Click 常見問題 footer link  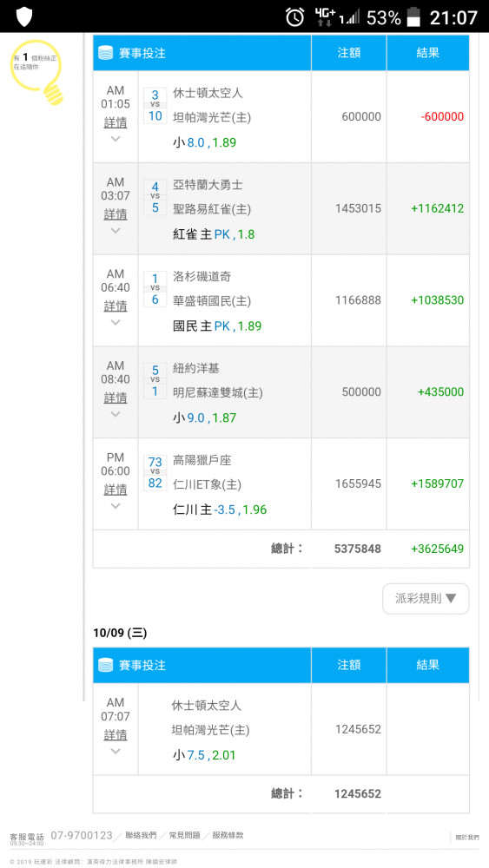184,835
